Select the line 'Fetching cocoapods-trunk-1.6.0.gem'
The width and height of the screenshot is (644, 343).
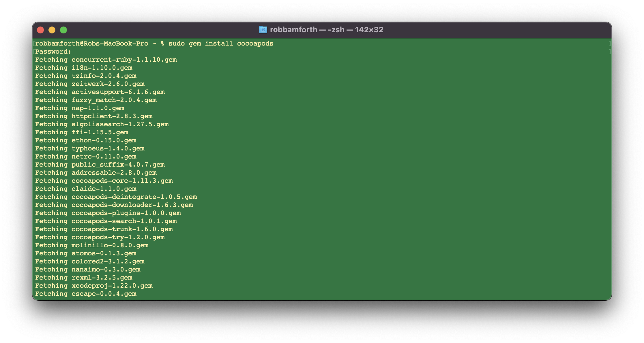tap(104, 229)
